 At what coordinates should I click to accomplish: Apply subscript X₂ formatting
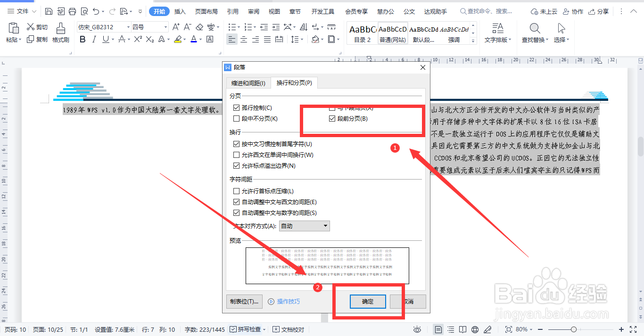tap(150, 40)
